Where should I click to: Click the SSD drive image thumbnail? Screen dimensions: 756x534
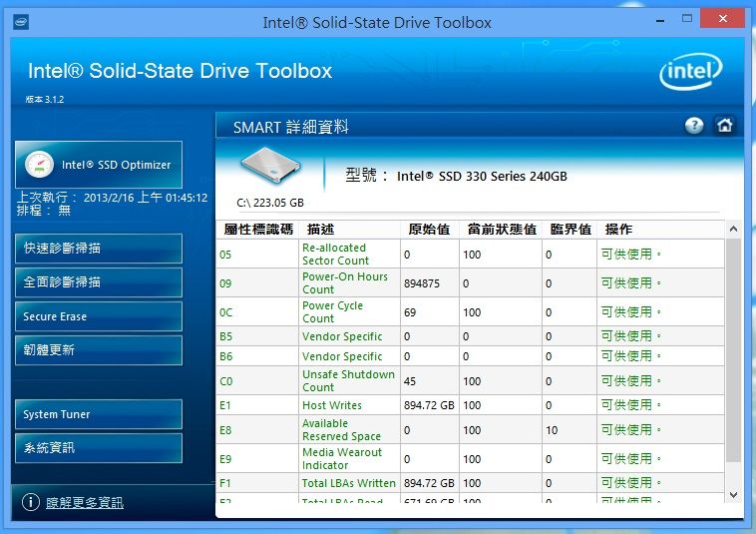[271, 166]
